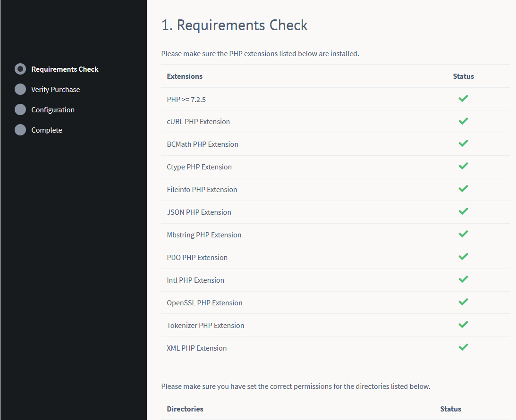Click the Requirements Check step circle indicator
The image size is (516, 420).
point(20,69)
